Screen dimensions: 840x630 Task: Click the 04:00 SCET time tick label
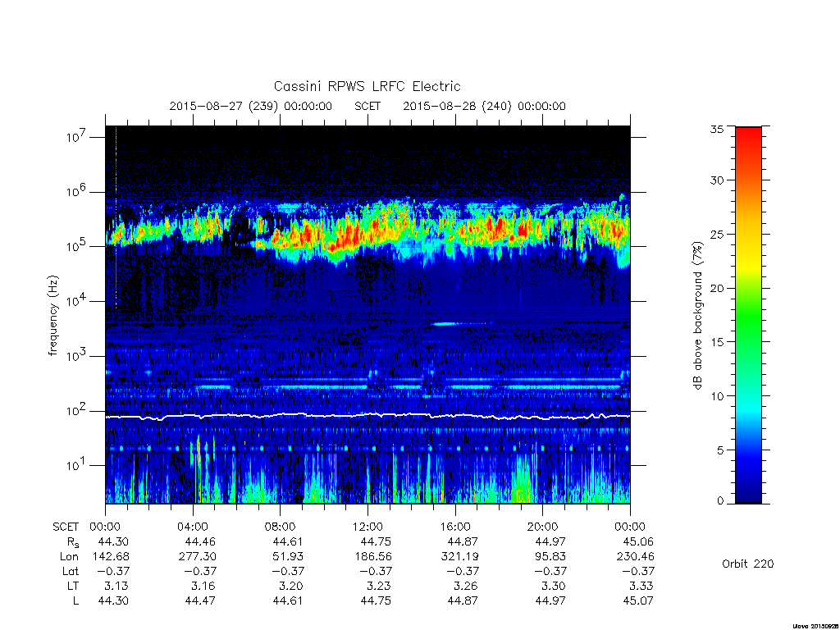coord(193,527)
